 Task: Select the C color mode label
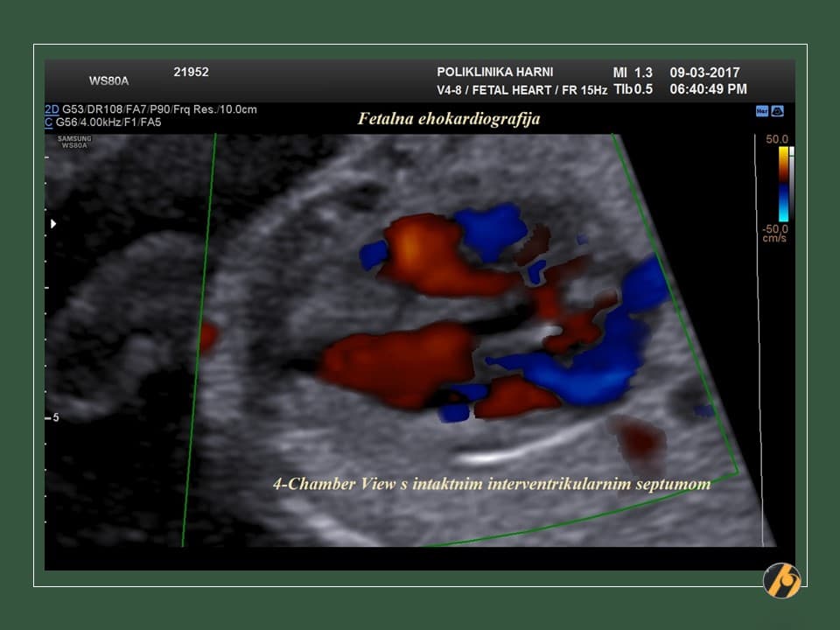[x=49, y=122]
